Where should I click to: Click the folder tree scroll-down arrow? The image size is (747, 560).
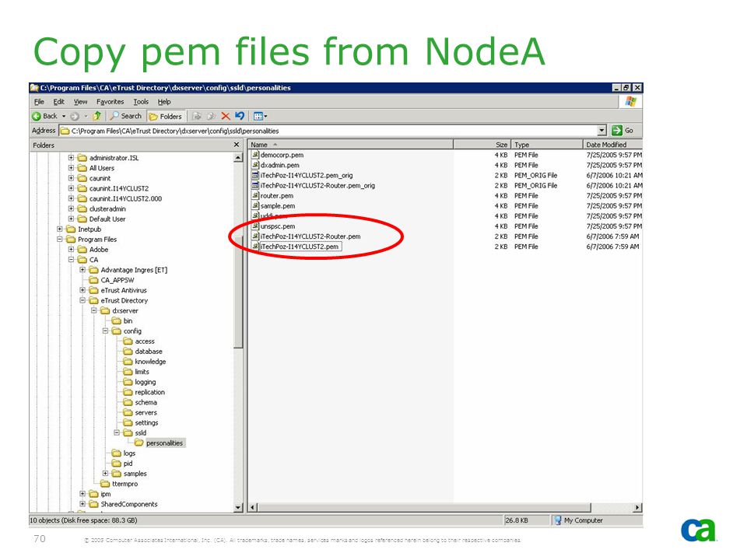pos(238,508)
